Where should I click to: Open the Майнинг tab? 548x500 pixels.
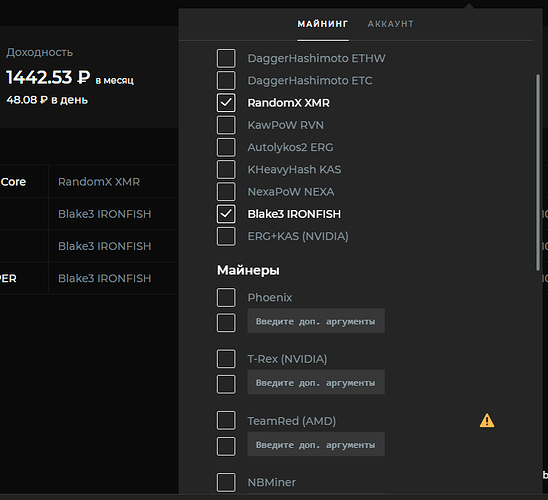(x=323, y=24)
